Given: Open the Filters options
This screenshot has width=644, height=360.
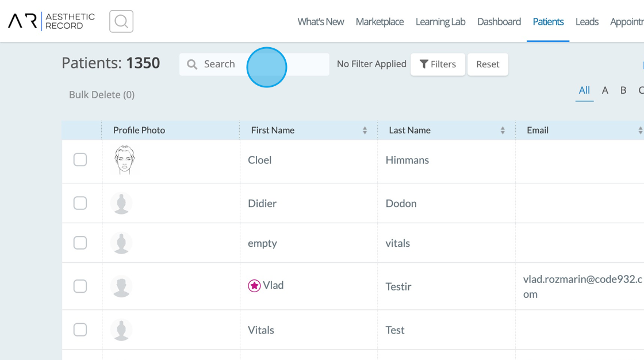Looking at the screenshot, I should coord(438,64).
